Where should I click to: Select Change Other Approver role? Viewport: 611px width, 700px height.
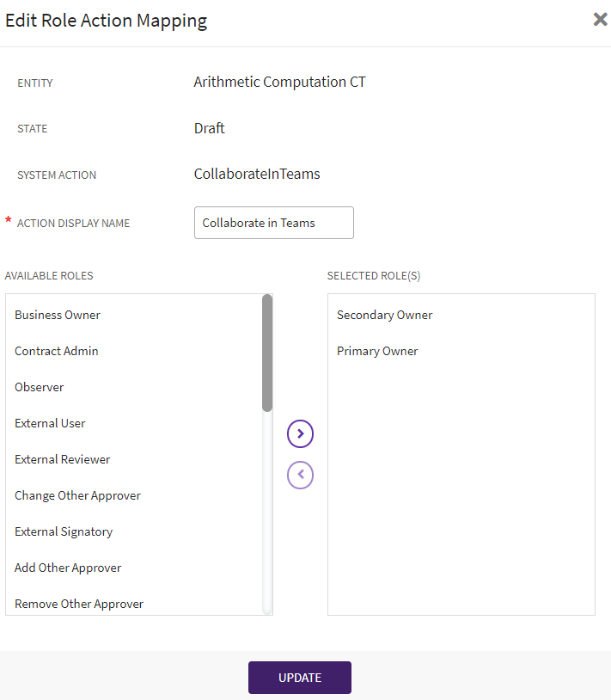coord(77,495)
